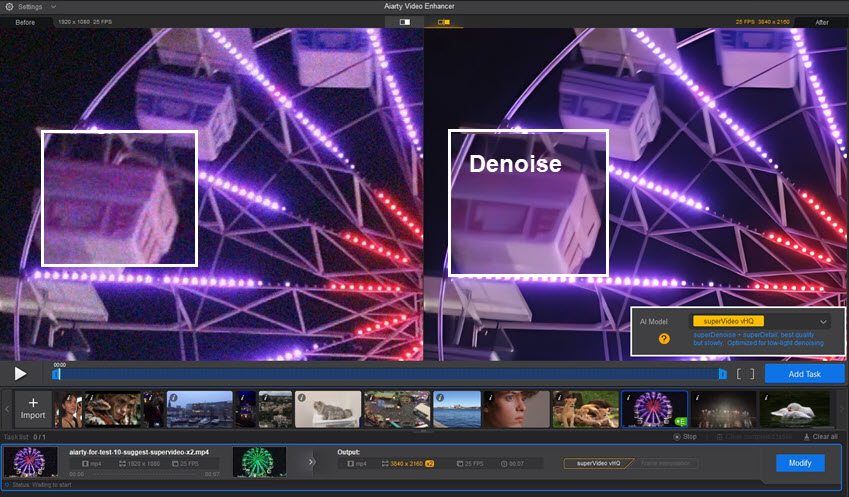Click Clear all tasks button
Image resolution: width=849 pixels, height=497 pixels.
tap(821, 436)
